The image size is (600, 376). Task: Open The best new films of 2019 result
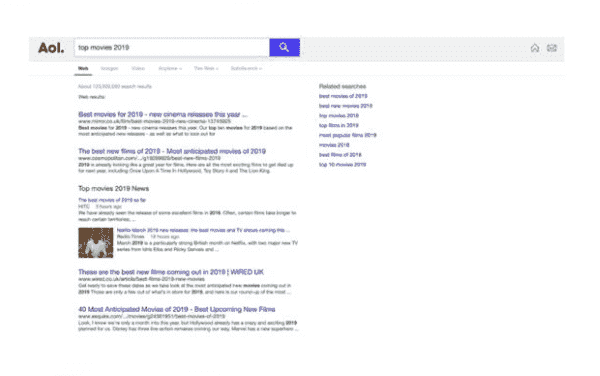[172, 151]
